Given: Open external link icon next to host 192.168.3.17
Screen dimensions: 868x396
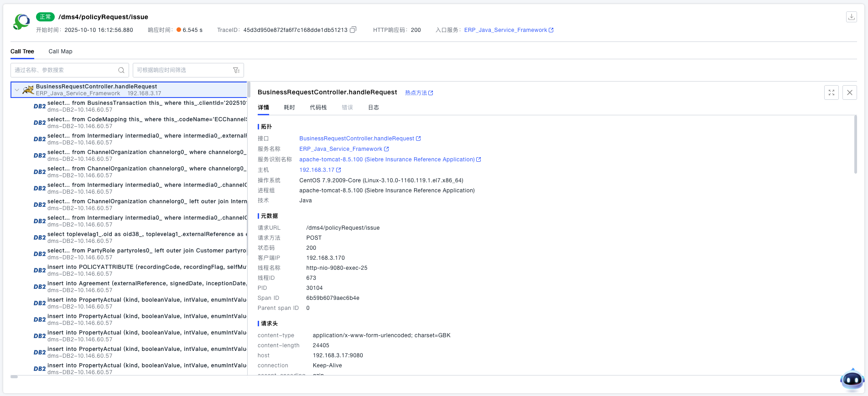Looking at the screenshot, I should click(x=338, y=170).
